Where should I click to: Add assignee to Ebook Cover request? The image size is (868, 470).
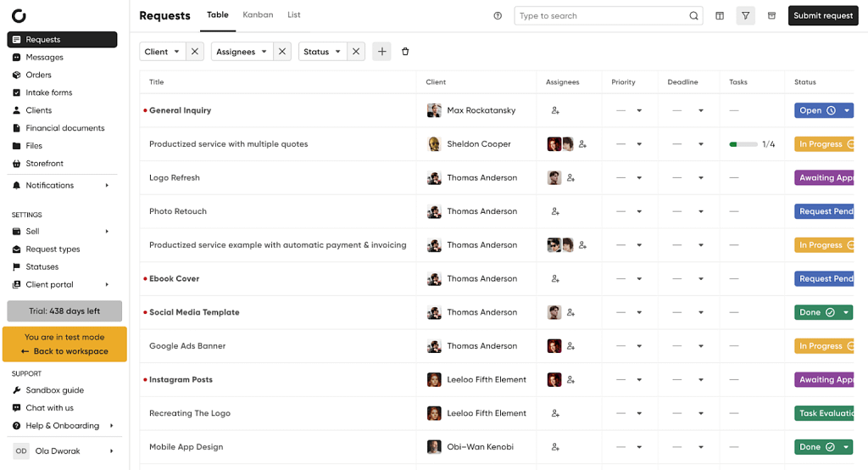[x=555, y=279]
